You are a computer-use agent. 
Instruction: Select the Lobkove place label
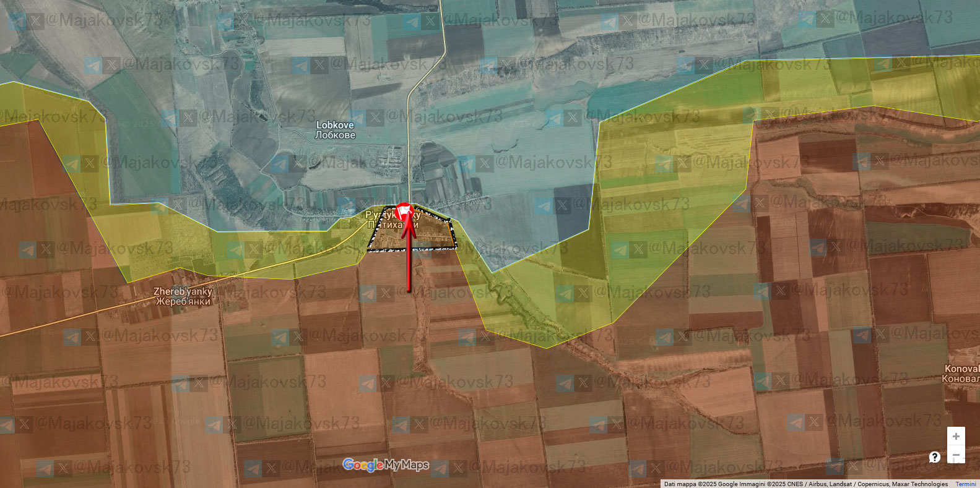pos(335,130)
